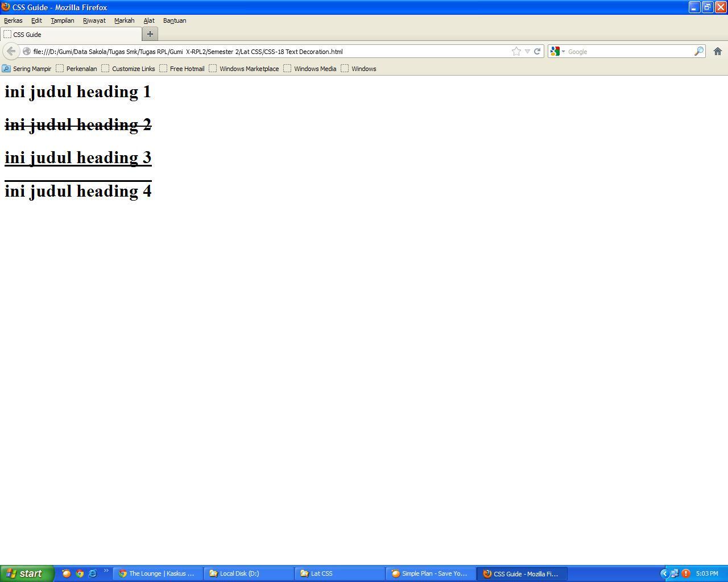This screenshot has width=728, height=582.
Task: Open the Windows bookmark
Action: [x=358, y=69]
